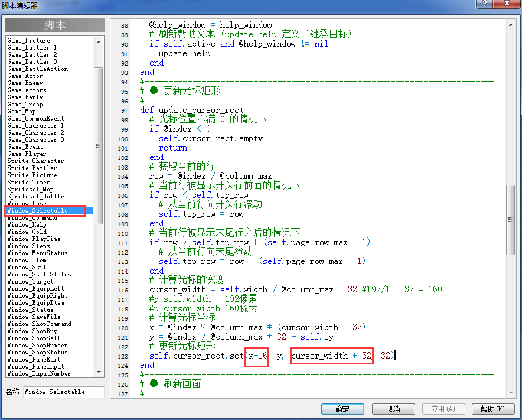Click code editor scroll-down arrow
This screenshot has height=420, width=522.
[x=510, y=393]
